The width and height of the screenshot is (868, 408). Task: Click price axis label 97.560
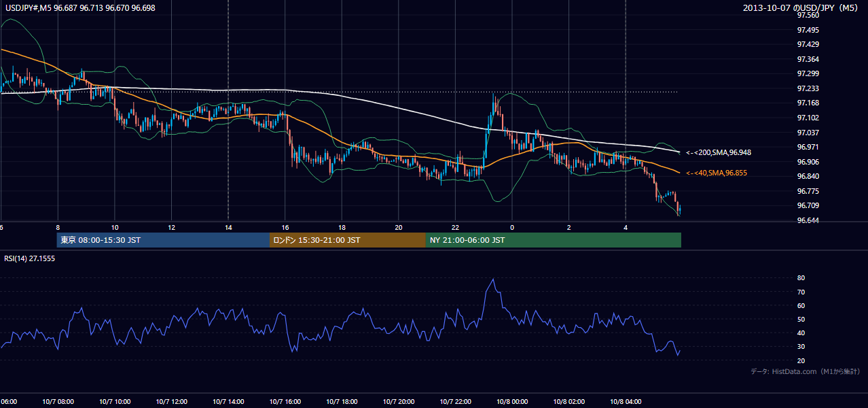(808, 15)
